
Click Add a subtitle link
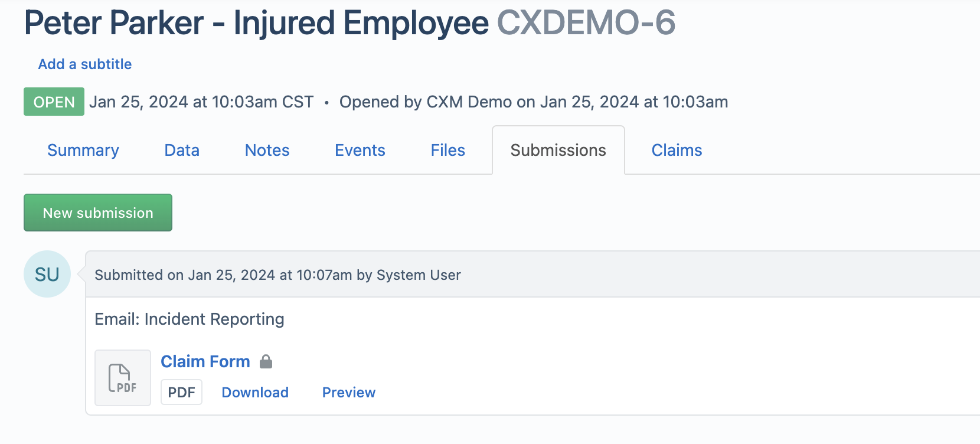(85, 64)
